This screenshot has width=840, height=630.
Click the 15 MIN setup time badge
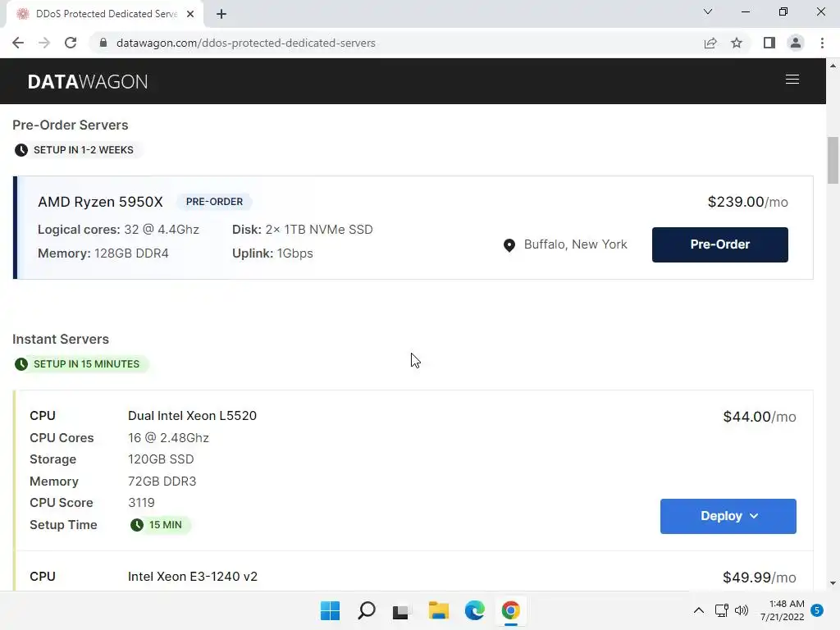point(160,525)
